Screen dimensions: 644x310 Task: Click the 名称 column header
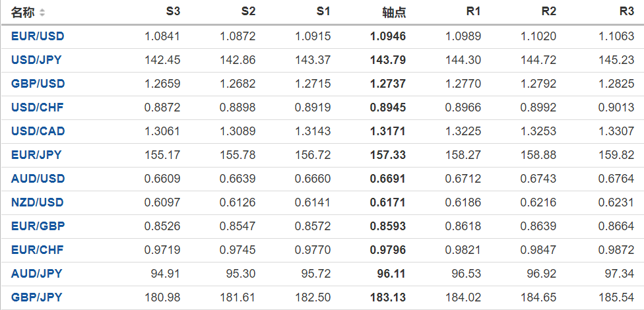click(x=23, y=13)
